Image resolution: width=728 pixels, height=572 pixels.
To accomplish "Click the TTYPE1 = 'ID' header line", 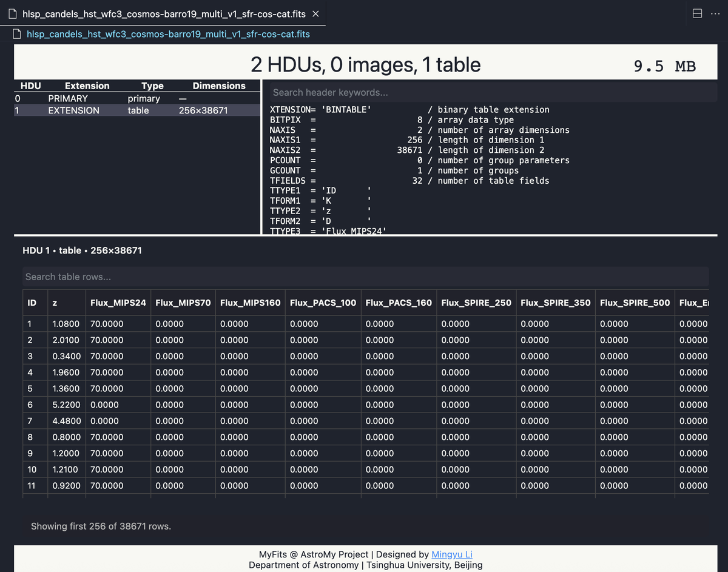I will click(320, 191).
